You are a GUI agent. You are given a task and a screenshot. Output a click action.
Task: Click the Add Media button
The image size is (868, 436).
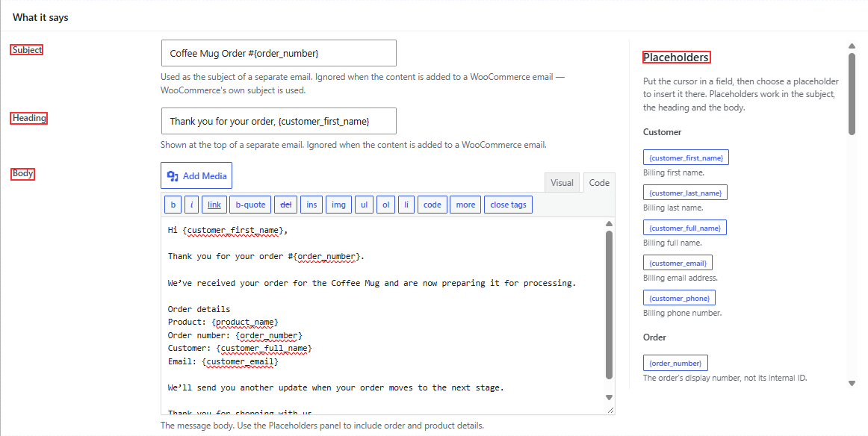pyautogui.click(x=196, y=175)
